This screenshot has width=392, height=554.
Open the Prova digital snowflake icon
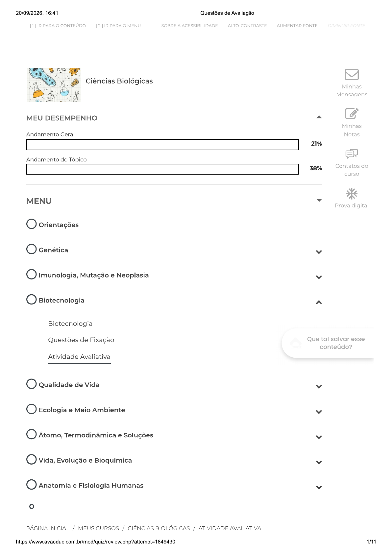pos(352,194)
